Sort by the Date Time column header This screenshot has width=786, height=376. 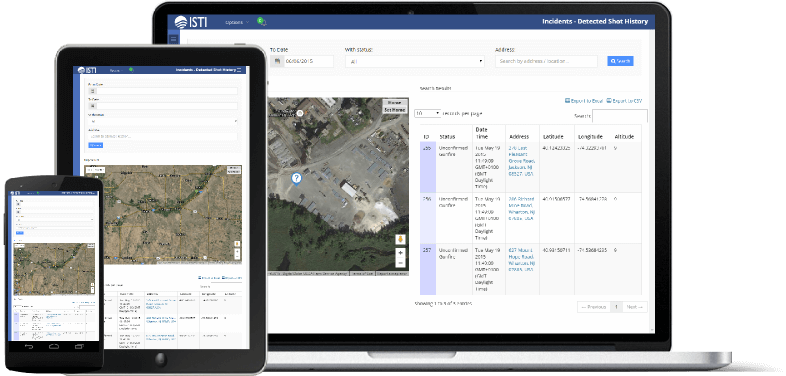tap(481, 133)
